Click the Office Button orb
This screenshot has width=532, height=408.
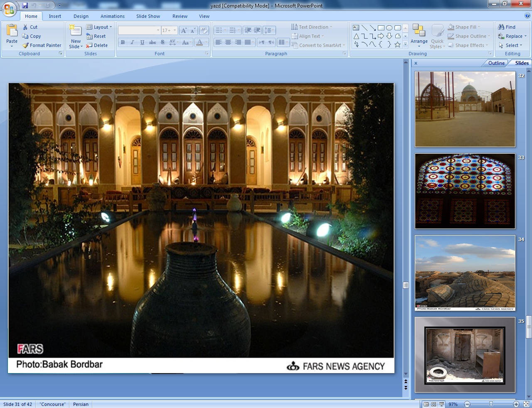tap(9, 9)
